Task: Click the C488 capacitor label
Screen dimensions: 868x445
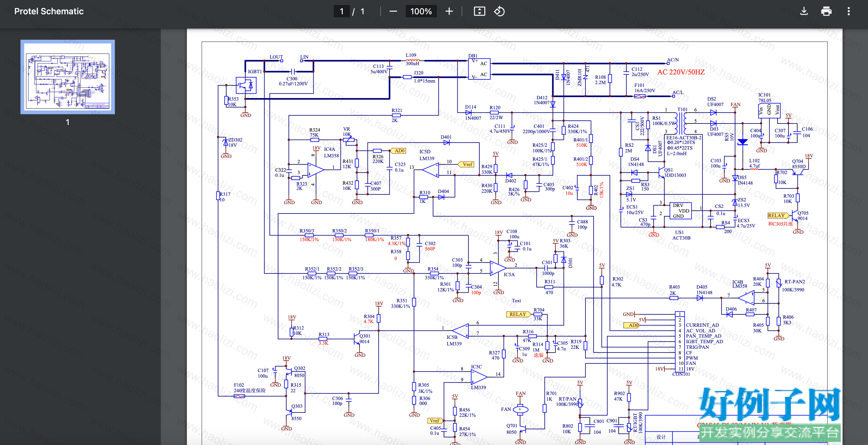Action: pos(582,222)
